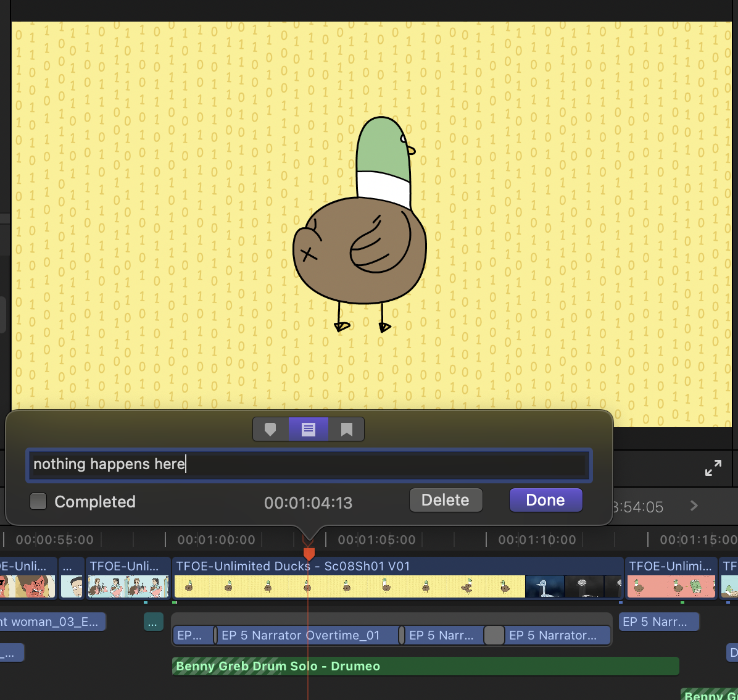
Task: Click the right chevron next to timecode
Action: pos(694,506)
